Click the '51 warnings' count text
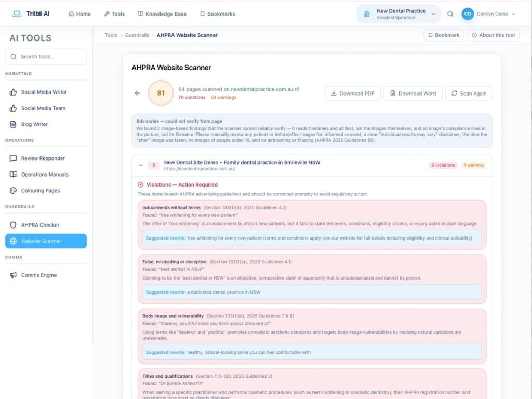This screenshot has height=399, width=532. pos(224,97)
